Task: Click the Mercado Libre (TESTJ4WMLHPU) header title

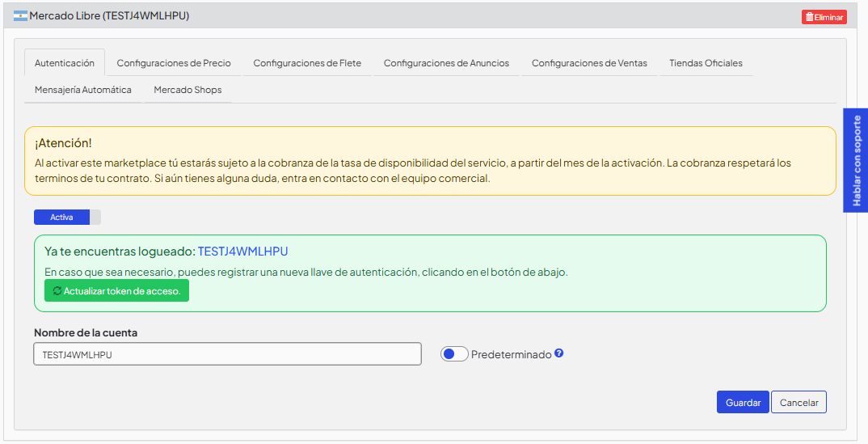Action: [109, 16]
